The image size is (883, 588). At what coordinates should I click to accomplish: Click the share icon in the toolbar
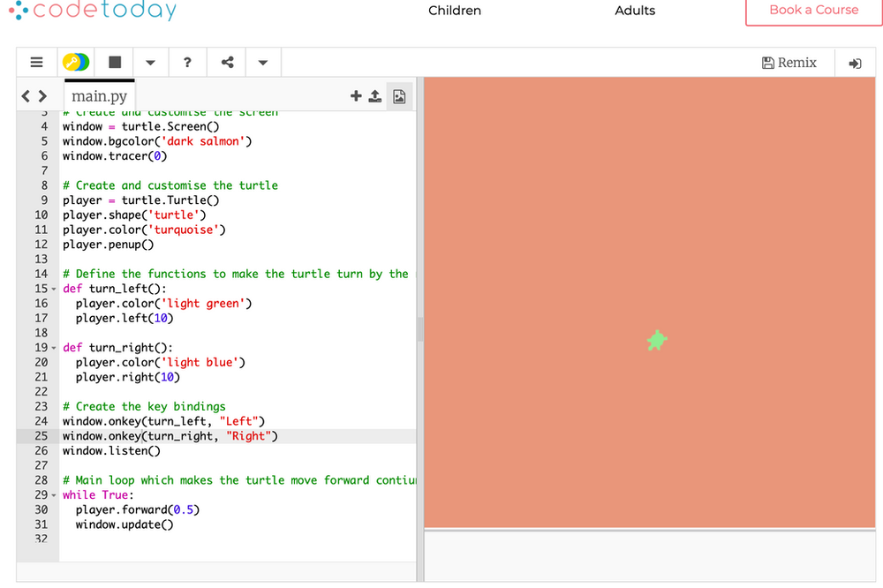(228, 62)
